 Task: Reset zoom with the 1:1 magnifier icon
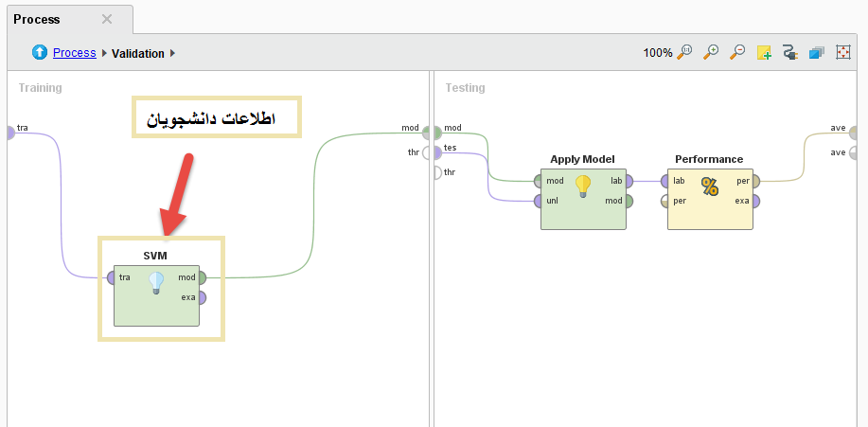point(685,53)
